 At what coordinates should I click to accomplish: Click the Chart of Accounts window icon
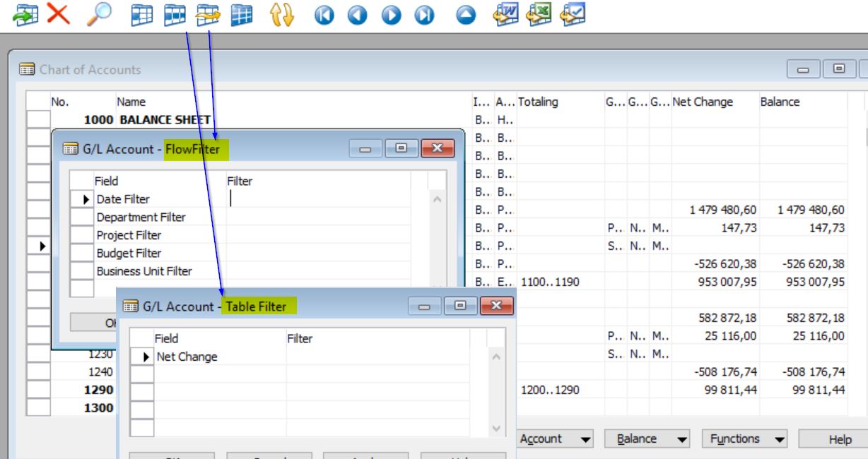(x=27, y=69)
